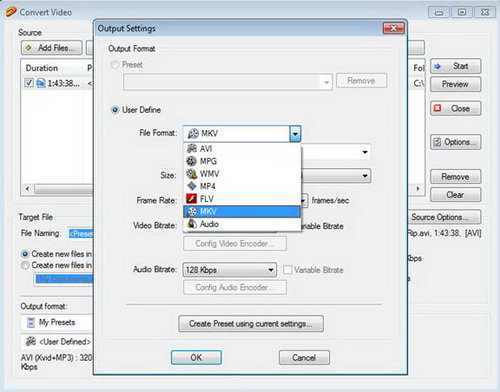Choose FLV from format list

click(242, 199)
